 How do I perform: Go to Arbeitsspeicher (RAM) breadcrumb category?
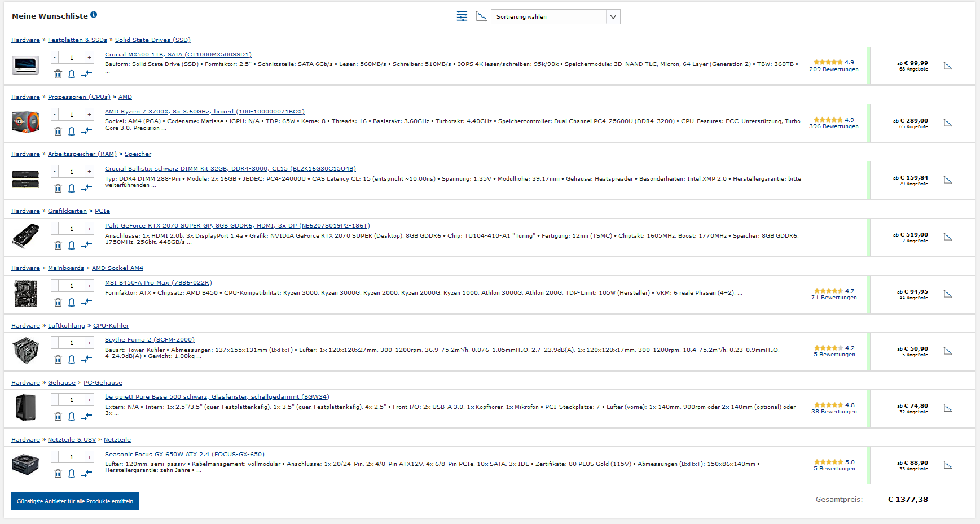(x=82, y=154)
